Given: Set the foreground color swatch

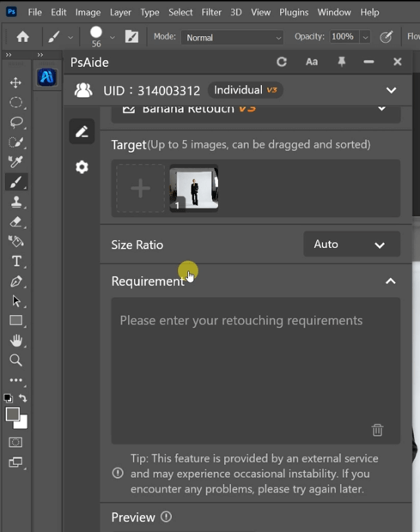Looking at the screenshot, I should (13, 414).
